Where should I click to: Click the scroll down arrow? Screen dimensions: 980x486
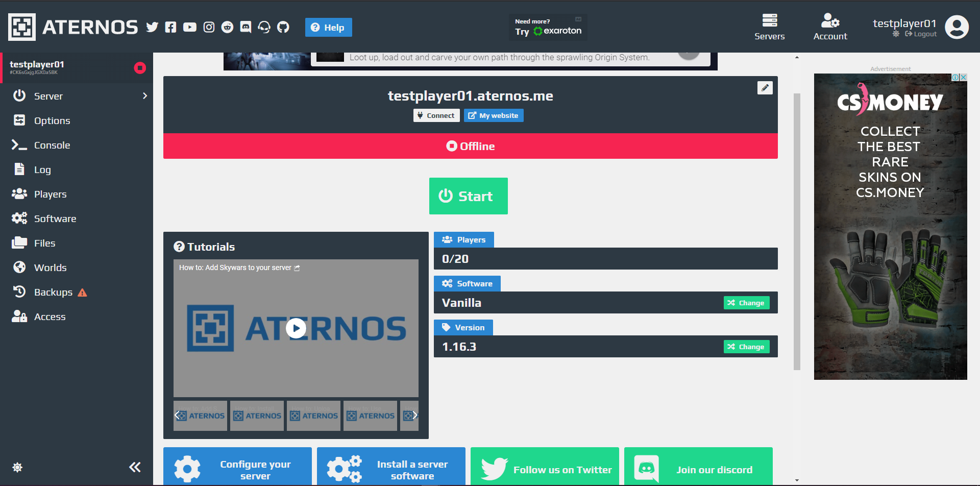797,480
